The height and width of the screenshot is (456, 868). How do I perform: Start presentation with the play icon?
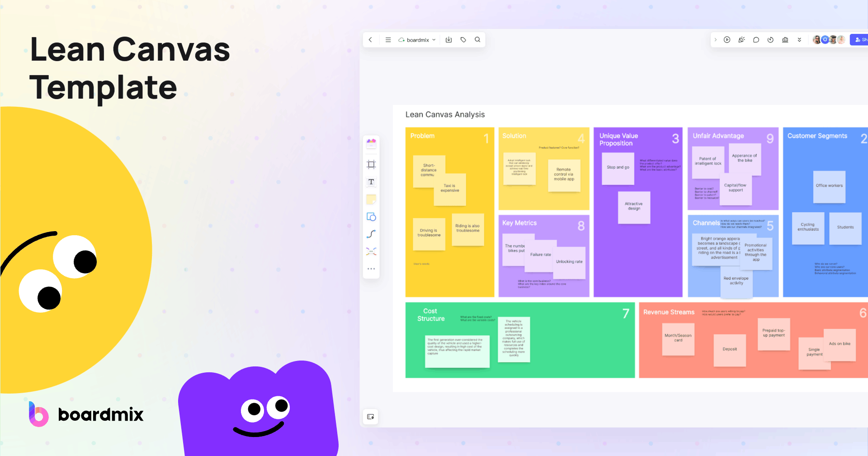click(727, 40)
